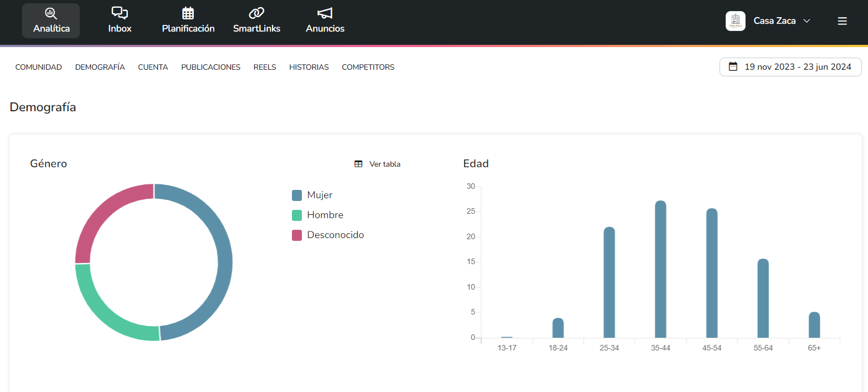
Task: Click the Casa Zaca profile logo
Action: click(x=736, y=21)
